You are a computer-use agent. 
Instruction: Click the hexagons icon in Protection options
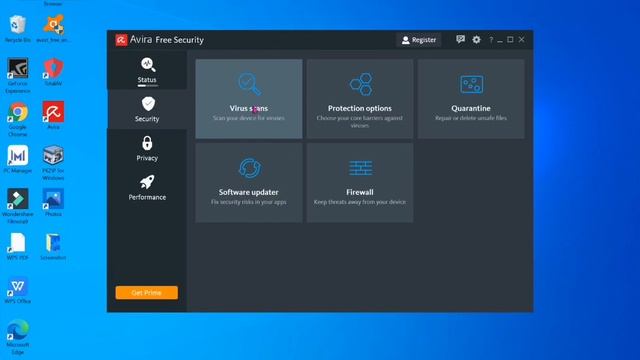pyautogui.click(x=361, y=84)
